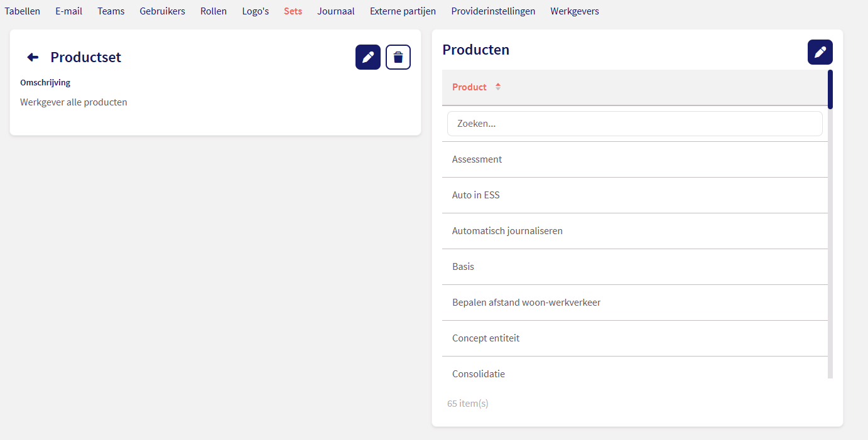Switch to the E-mail tab
868x440 pixels.
pos(68,11)
